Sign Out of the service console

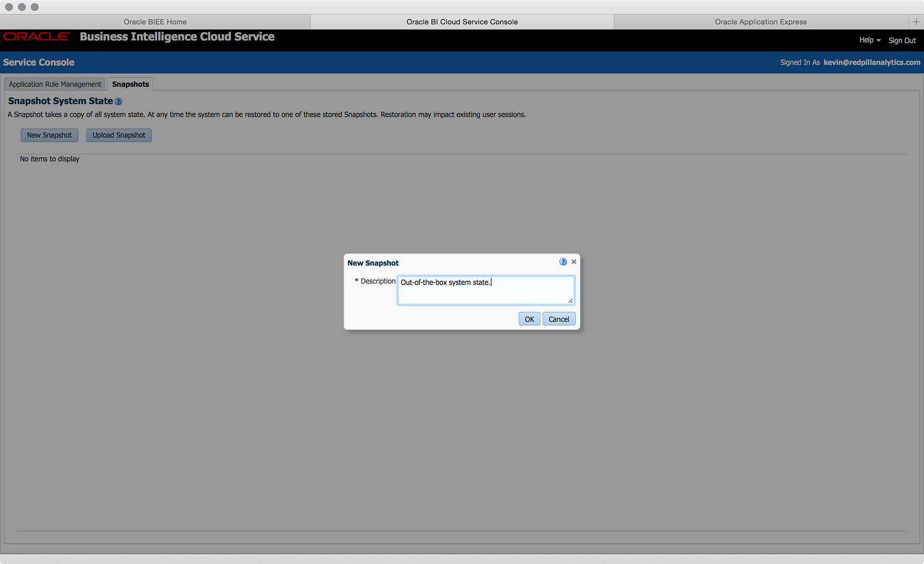(x=902, y=40)
